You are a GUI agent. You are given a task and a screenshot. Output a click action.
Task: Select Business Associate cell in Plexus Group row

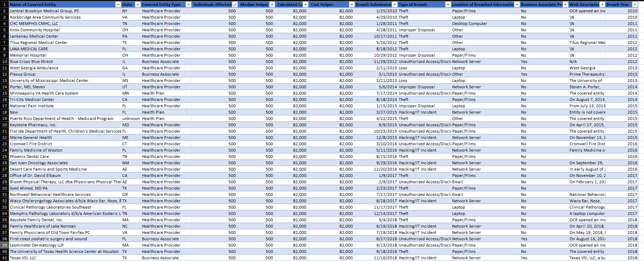(x=166, y=74)
